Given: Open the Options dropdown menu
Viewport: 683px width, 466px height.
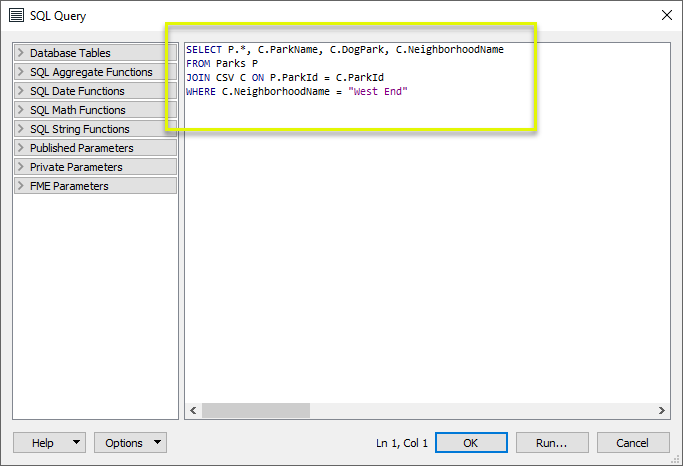Looking at the screenshot, I should (130, 443).
